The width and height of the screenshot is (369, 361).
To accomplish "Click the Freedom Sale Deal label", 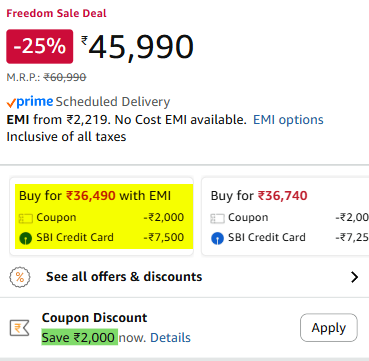I will point(57,14).
